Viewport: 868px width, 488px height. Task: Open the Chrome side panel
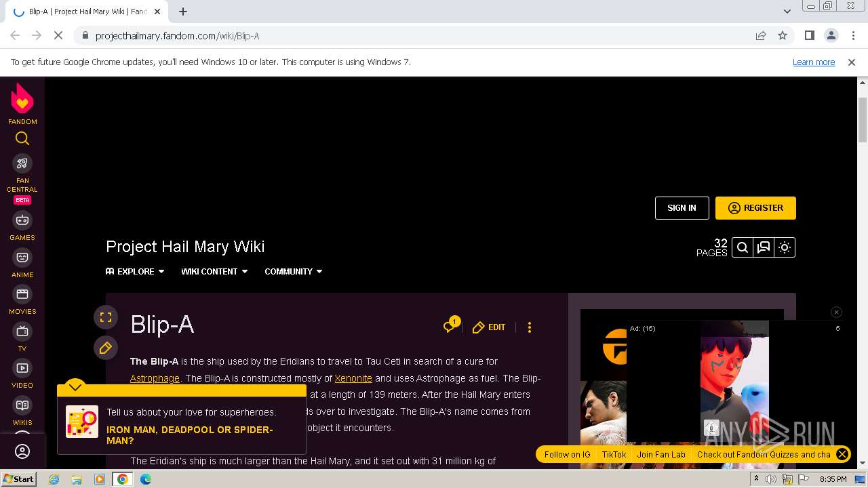809,35
